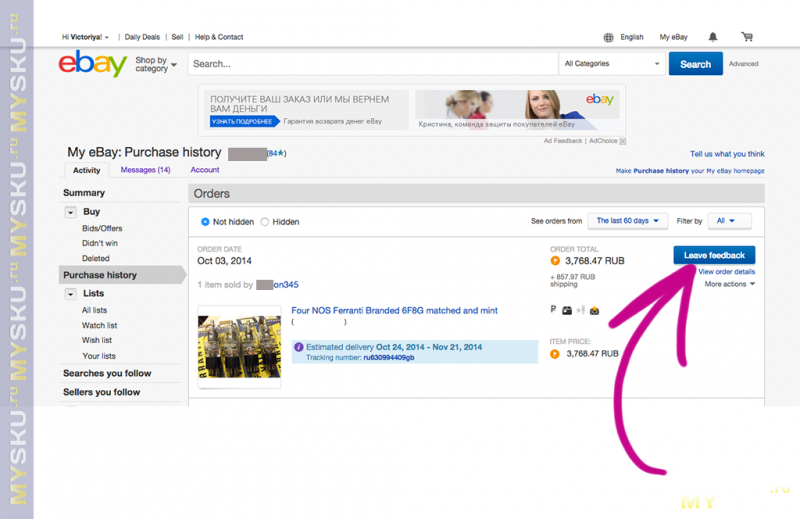
Task: Click the feedback-received envelope icon
Action: 595,310
